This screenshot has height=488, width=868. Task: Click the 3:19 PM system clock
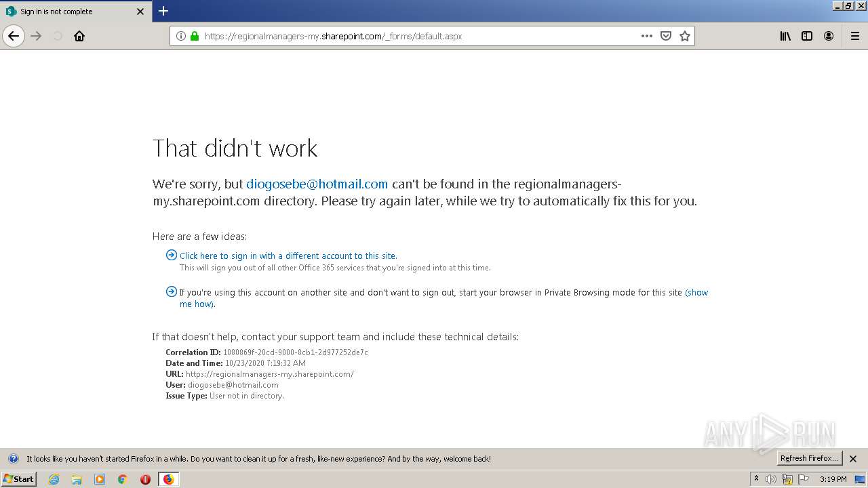(x=833, y=479)
